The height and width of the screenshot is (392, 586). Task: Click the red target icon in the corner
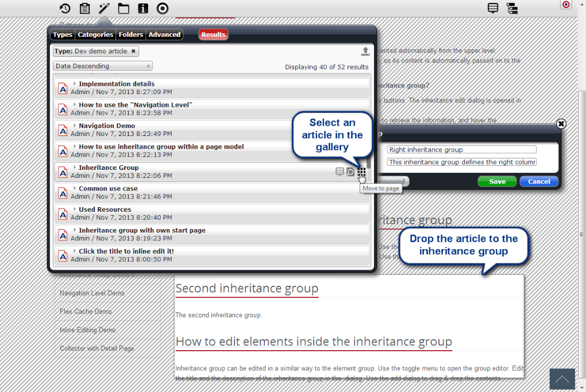[566, 5]
